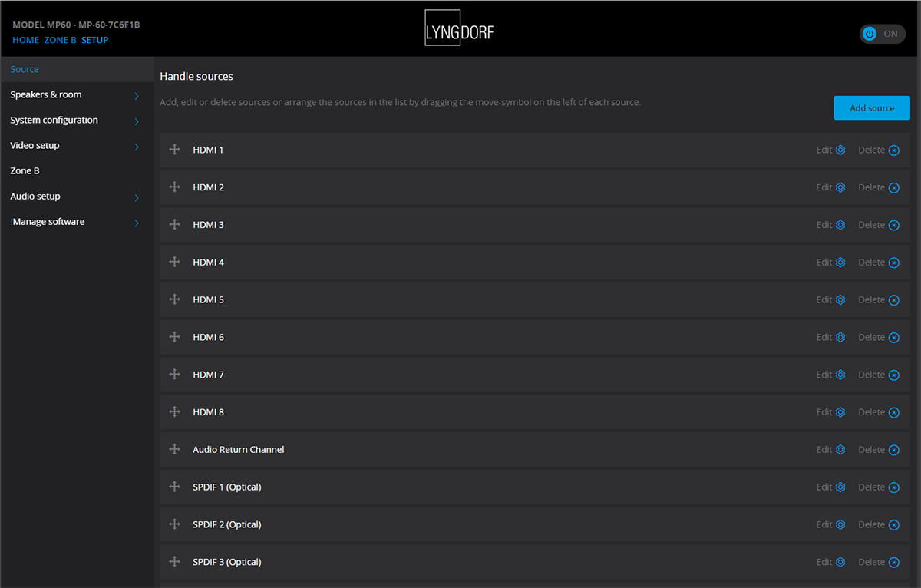This screenshot has width=921, height=588.
Task: Open edit gear icon for HDMI 2
Action: [840, 187]
